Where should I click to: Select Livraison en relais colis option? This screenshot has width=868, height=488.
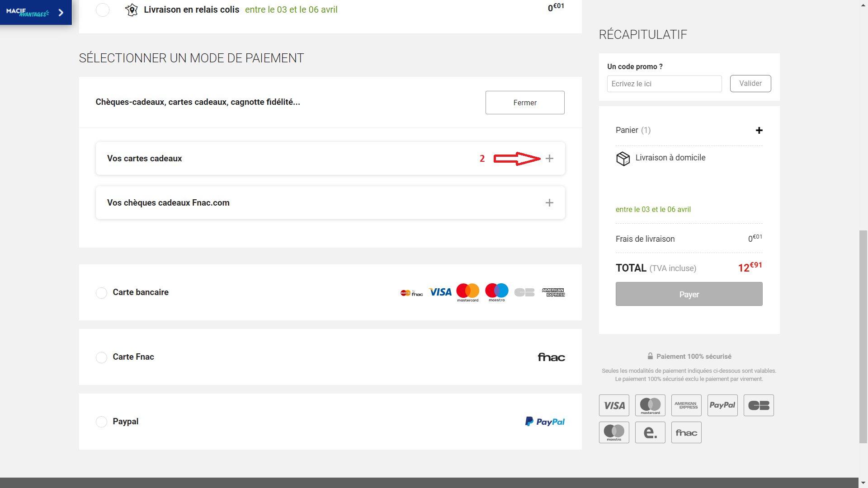click(x=103, y=10)
